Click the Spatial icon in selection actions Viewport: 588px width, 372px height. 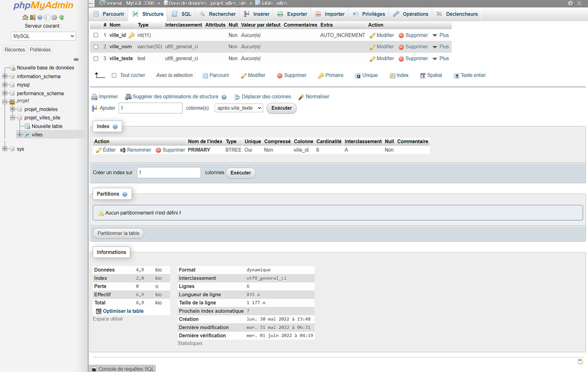[423, 76]
